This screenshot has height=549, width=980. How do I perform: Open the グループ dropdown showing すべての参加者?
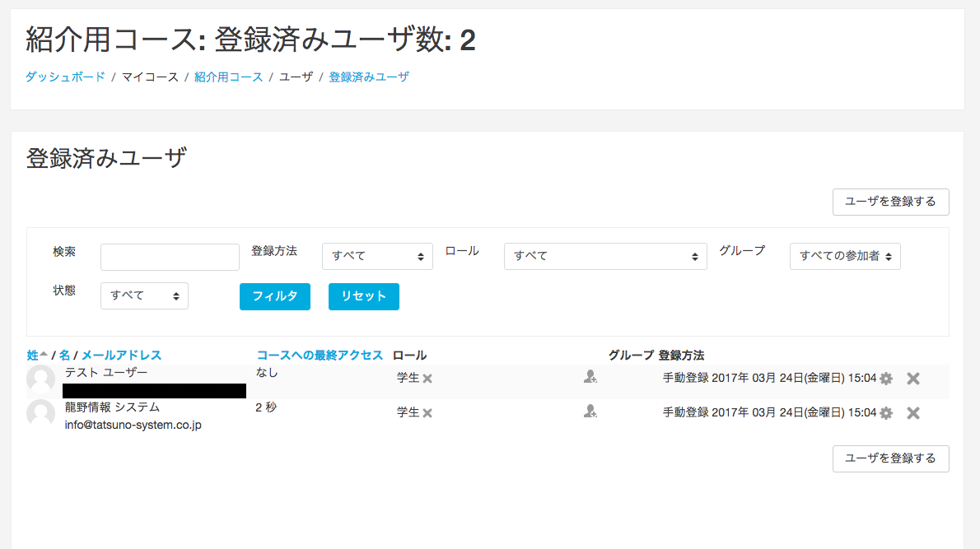pos(845,256)
